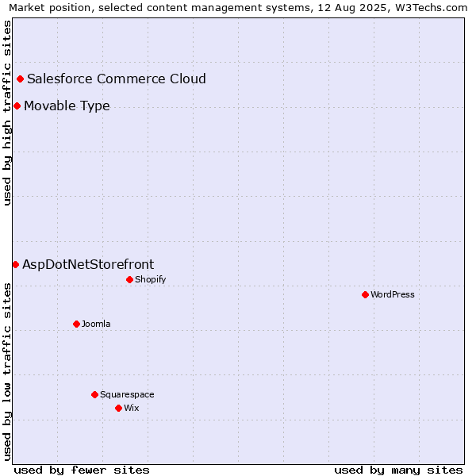Click "used by high traffic sites" axis label

click(x=6, y=113)
